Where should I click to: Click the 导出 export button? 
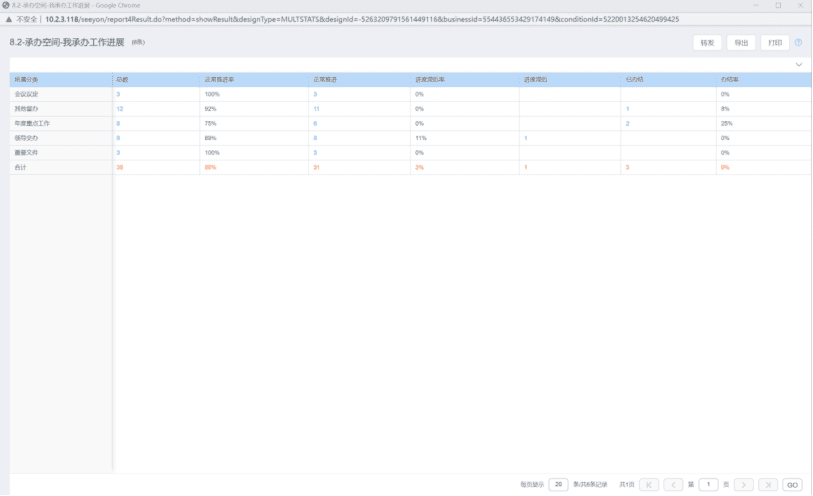741,42
